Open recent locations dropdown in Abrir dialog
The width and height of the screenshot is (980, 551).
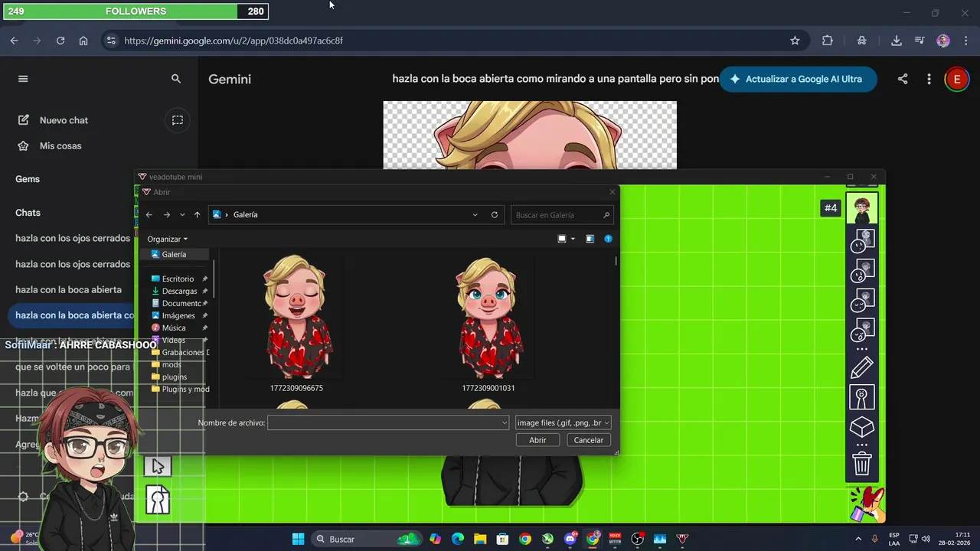(x=182, y=215)
